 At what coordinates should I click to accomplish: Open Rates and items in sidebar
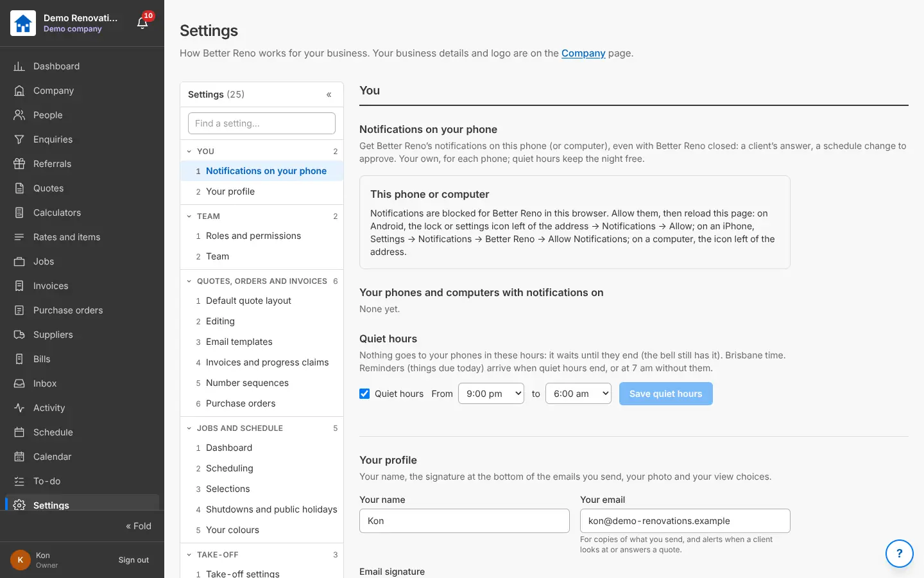82,237
